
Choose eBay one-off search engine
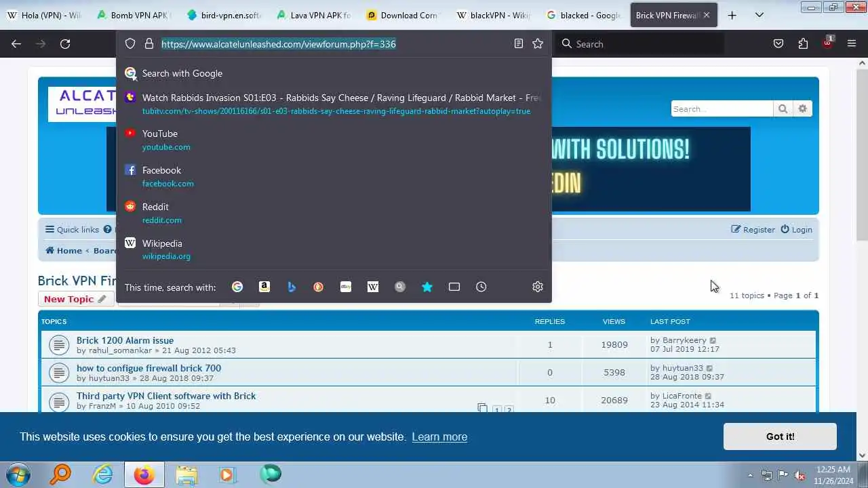pyautogui.click(x=346, y=287)
